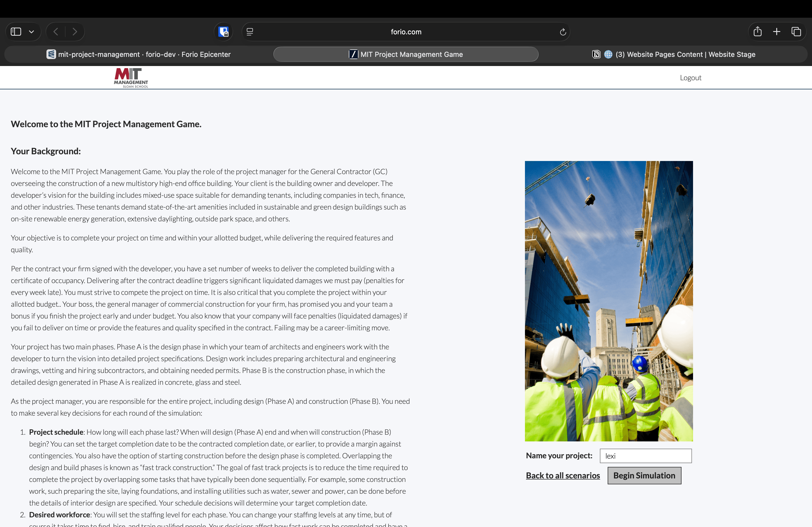Screen dimensions: 812x527
Task: Switch to mit-project-management Forio Epicenter tab
Action: pos(139,54)
